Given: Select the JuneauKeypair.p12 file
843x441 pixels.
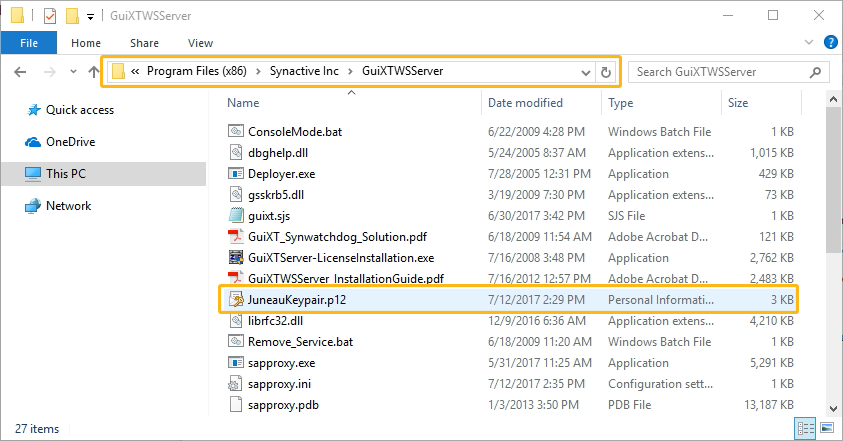Looking at the screenshot, I should [x=509, y=300].
